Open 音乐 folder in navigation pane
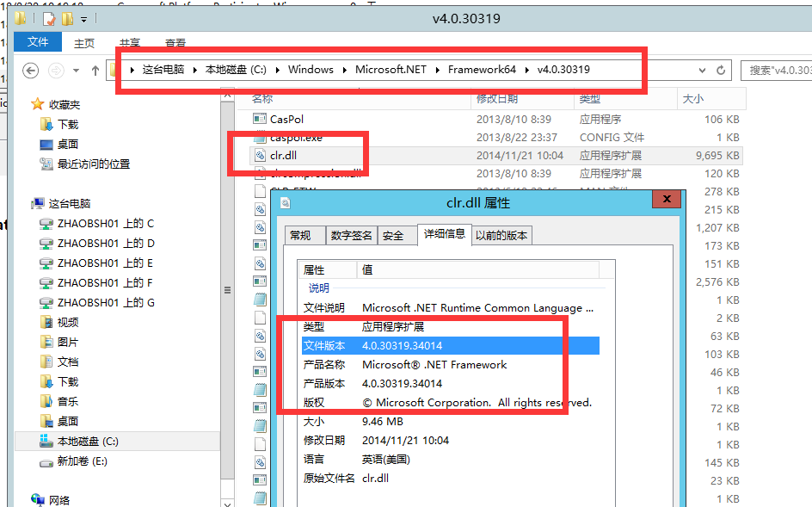Screen dimensions: 812x507 point(68,402)
